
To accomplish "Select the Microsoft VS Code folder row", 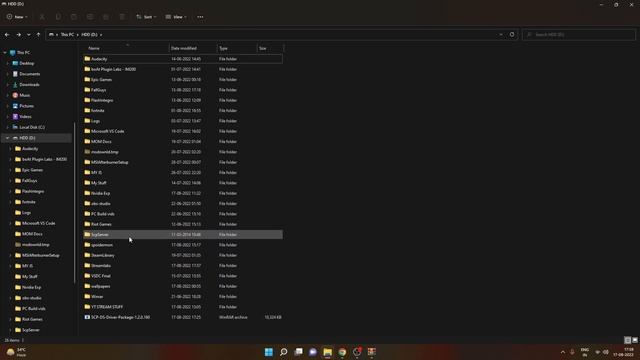I will [183, 131].
